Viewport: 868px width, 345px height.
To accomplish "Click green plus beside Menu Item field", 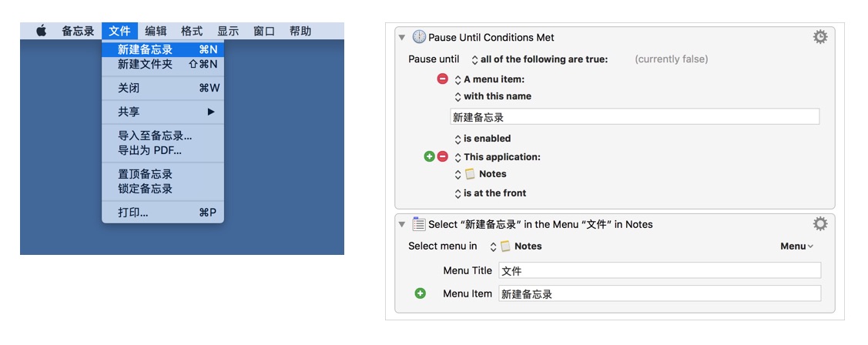I will [x=421, y=293].
